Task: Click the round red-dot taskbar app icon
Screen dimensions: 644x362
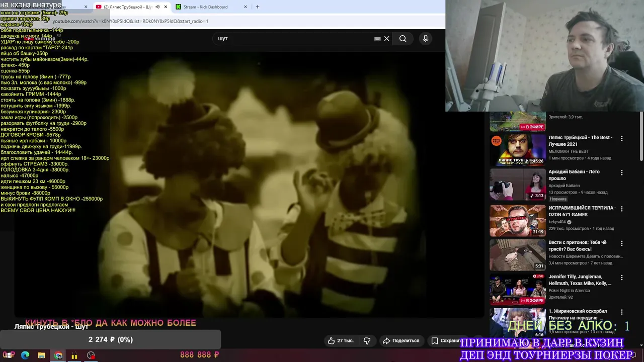Action: pos(91,355)
